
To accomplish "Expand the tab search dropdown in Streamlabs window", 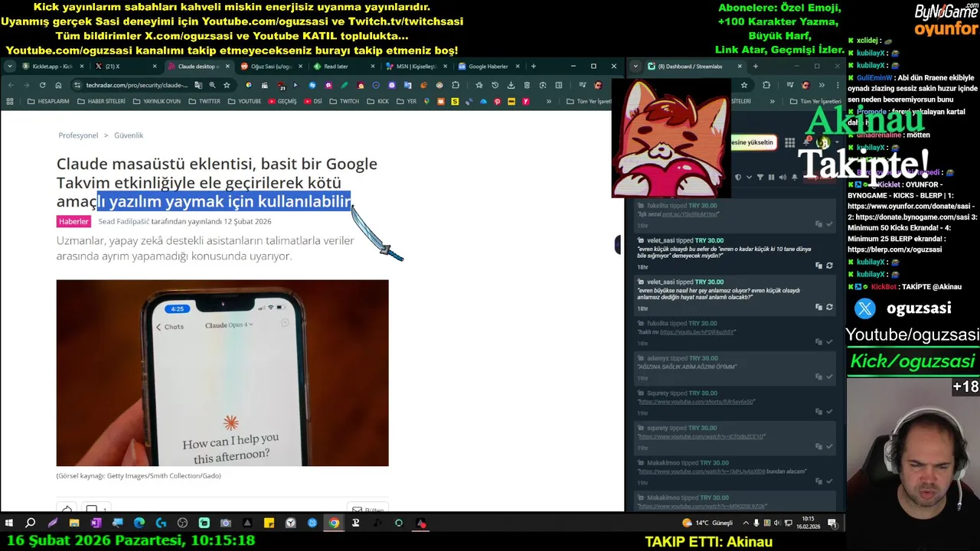I will [x=635, y=67].
